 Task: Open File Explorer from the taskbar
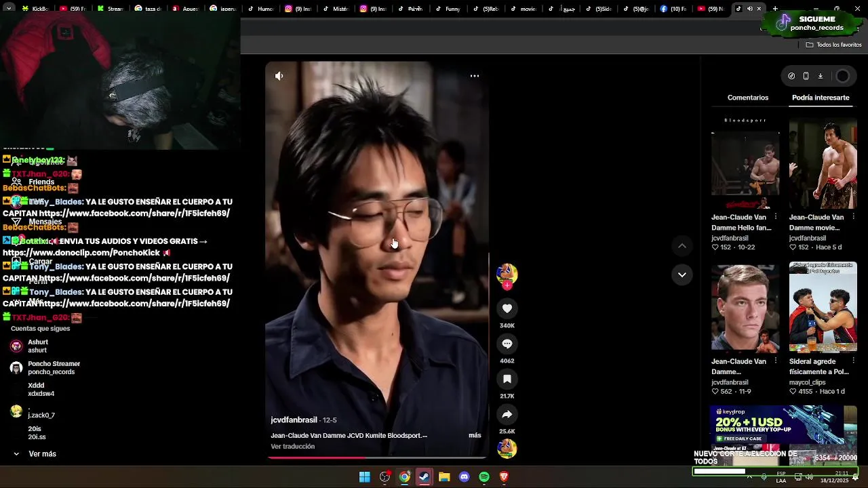coord(444,477)
